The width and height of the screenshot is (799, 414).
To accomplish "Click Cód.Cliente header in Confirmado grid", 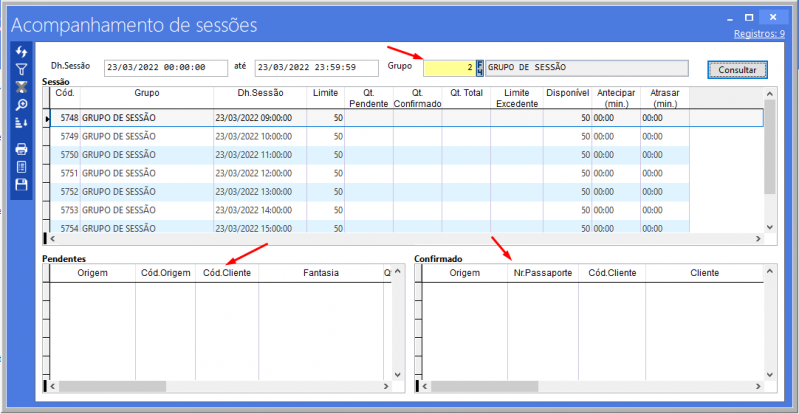I will pos(612,273).
